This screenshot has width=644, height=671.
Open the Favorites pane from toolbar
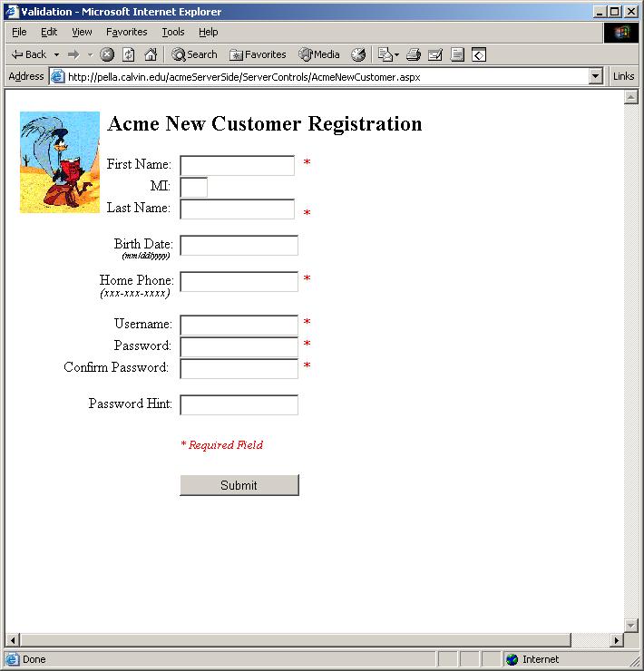click(x=258, y=54)
